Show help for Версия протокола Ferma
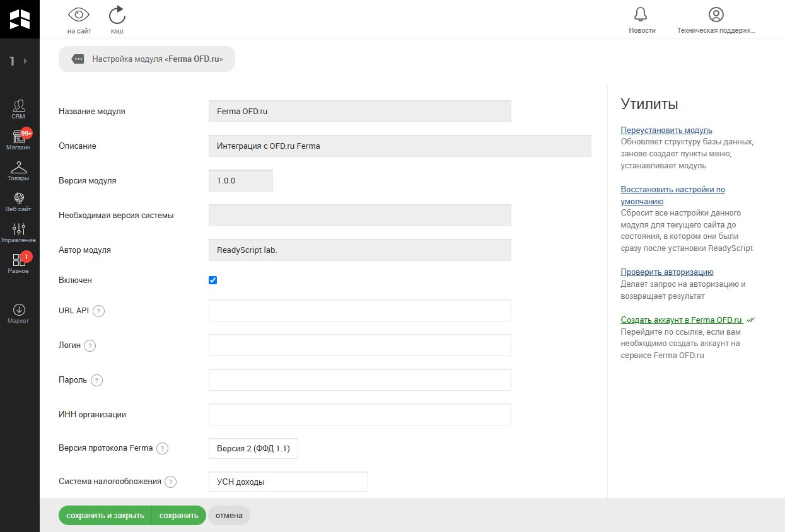Viewport: 785px width, 532px height. tap(163, 449)
